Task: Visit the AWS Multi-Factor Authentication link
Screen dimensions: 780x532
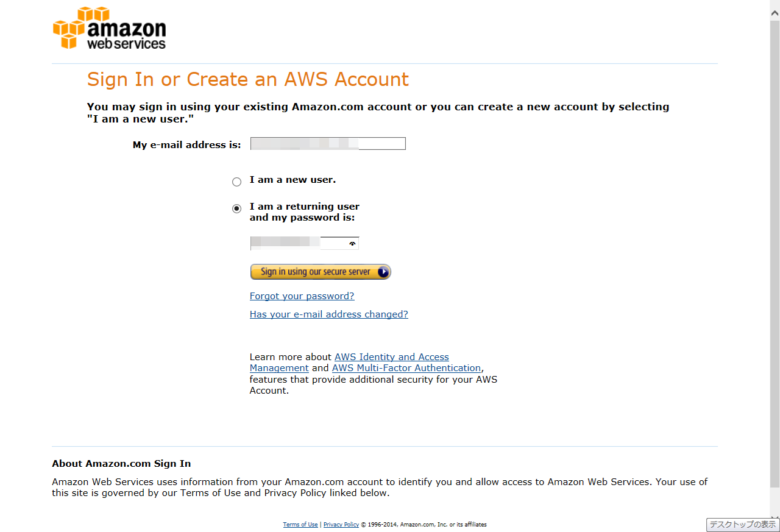Action: 406,368
